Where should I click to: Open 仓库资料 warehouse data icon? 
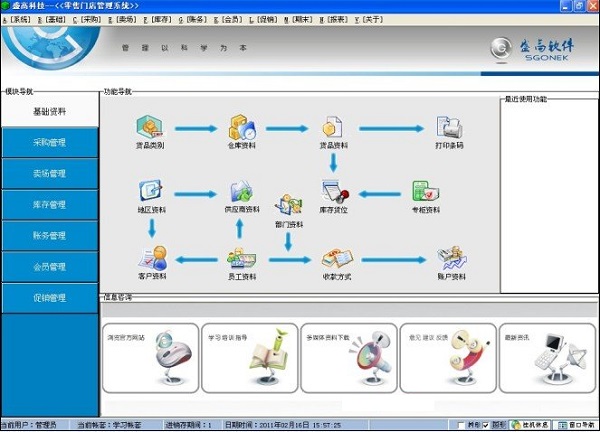click(243, 129)
